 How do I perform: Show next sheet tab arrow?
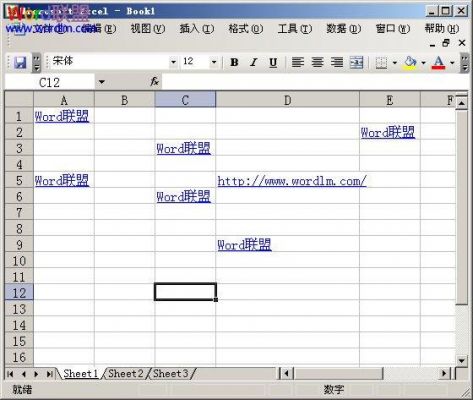point(36,374)
